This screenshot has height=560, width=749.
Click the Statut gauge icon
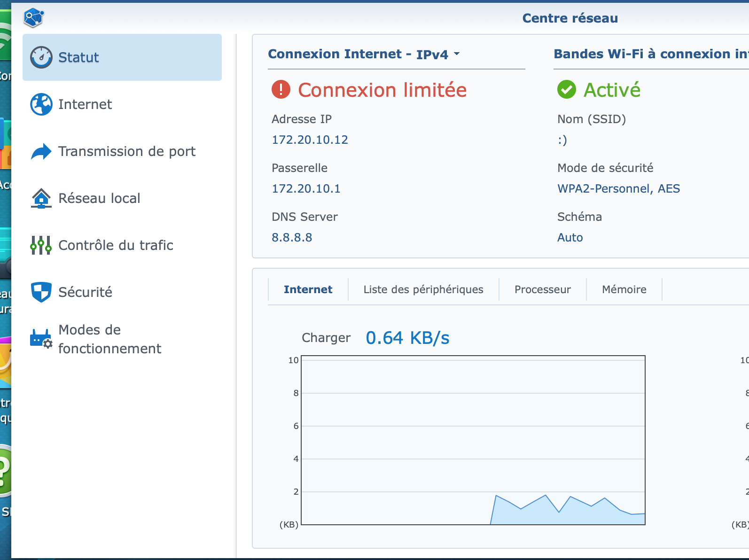[x=41, y=57]
